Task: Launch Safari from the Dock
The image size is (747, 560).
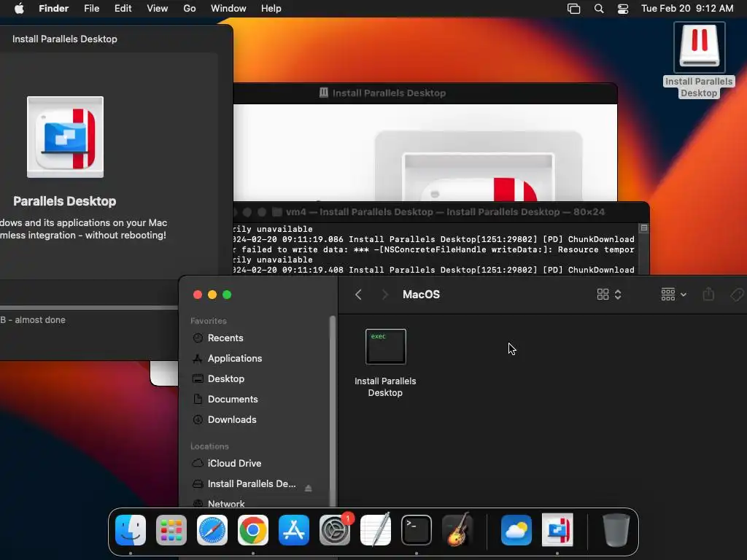Action: tap(212, 530)
